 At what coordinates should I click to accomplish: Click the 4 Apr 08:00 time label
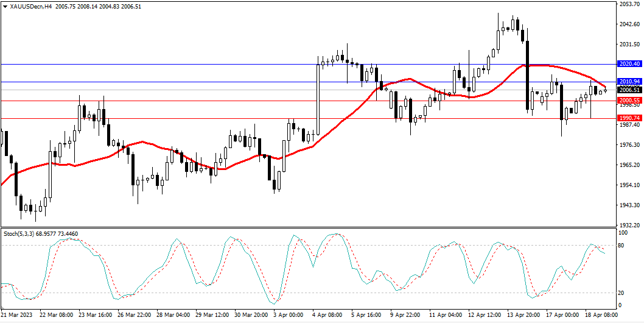click(x=327, y=314)
